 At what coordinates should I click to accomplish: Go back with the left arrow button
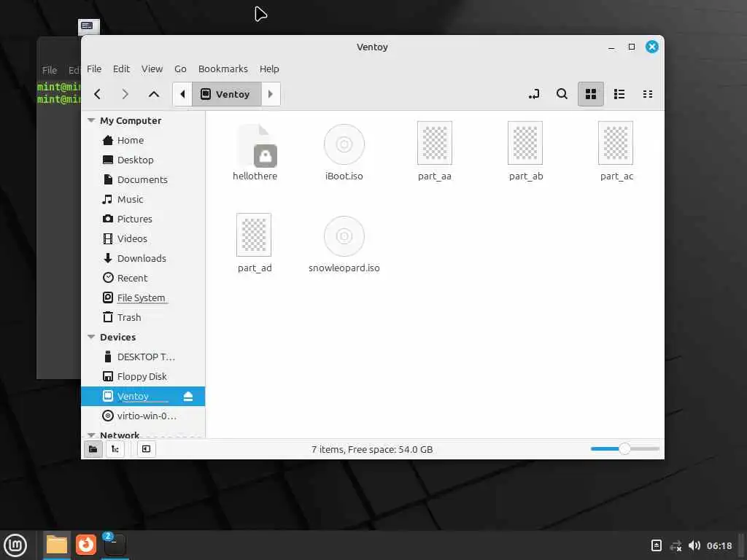(97, 94)
